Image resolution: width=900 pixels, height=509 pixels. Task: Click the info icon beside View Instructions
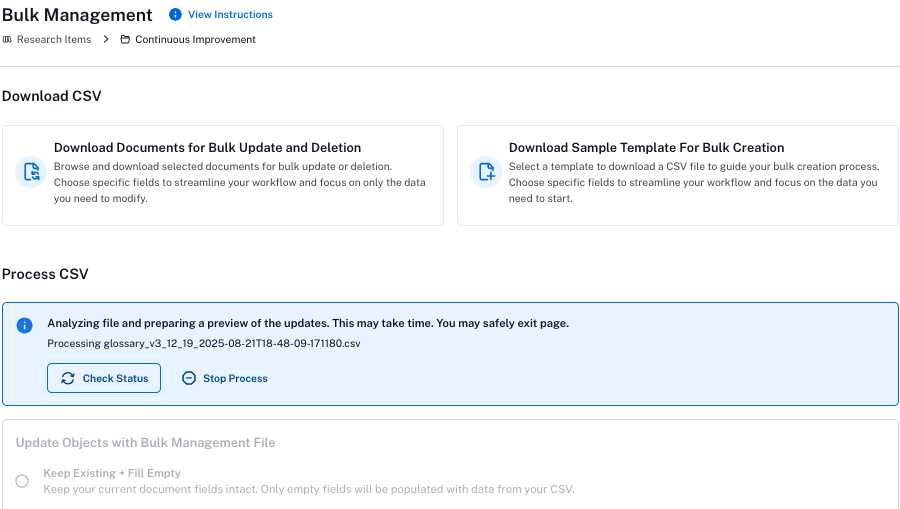click(x=175, y=14)
